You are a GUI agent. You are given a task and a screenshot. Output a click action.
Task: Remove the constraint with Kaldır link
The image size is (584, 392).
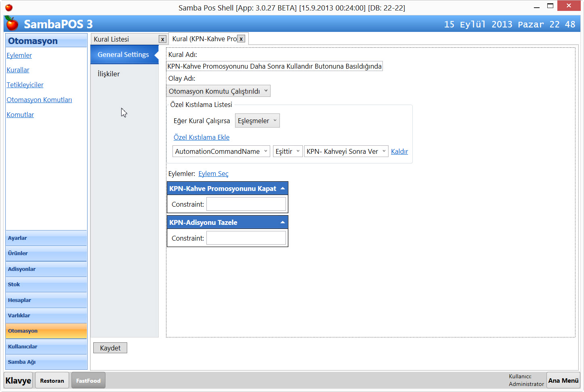coord(399,151)
